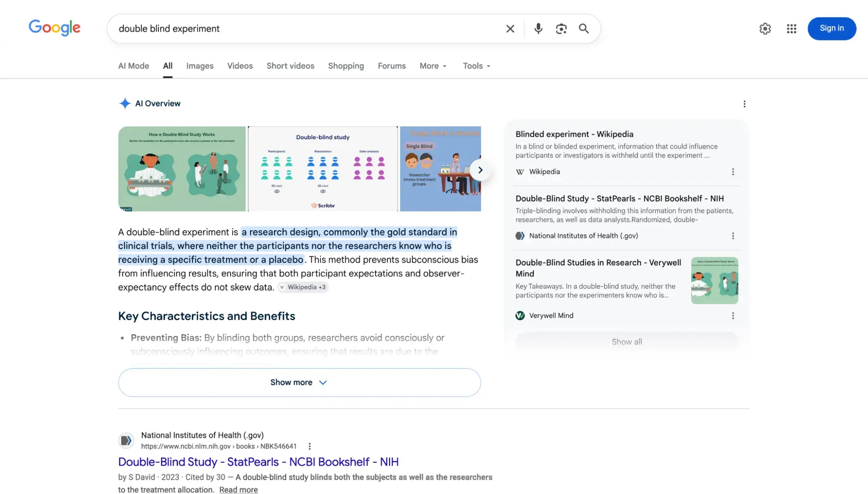868x494 pixels.
Task: Open the Google apps grid
Action: pyautogui.click(x=791, y=29)
